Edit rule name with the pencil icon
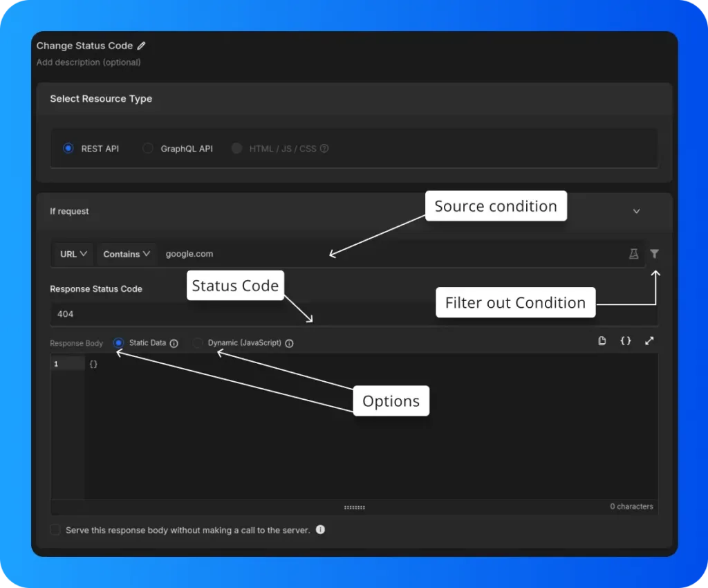This screenshot has width=708, height=588. pos(141,46)
